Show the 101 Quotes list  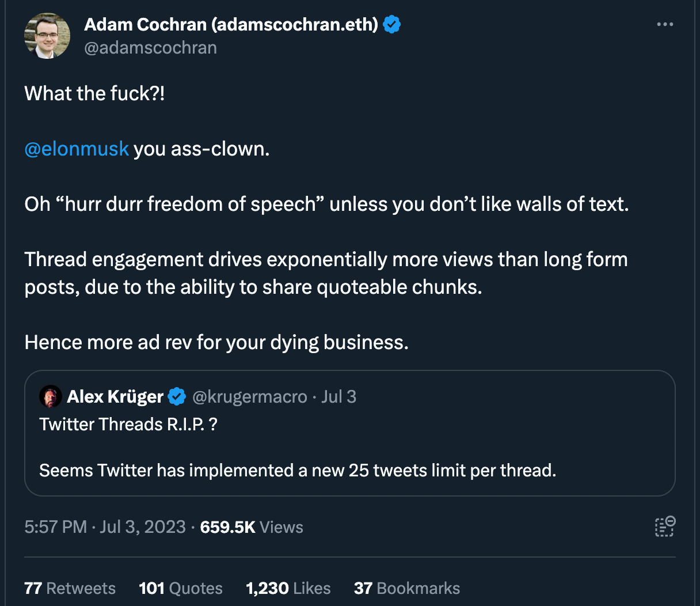click(x=180, y=588)
